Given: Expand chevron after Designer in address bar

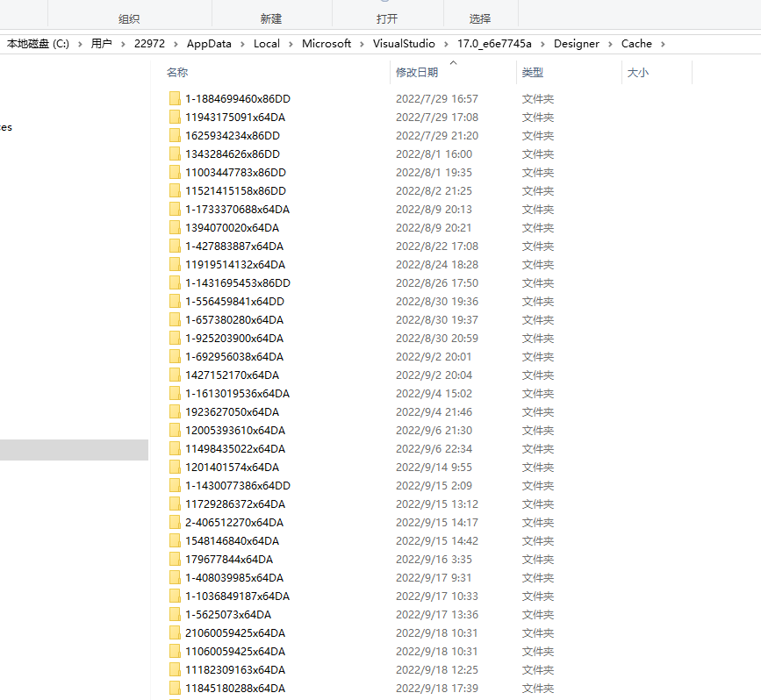Looking at the screenshot, I should (x=610, y=44).
